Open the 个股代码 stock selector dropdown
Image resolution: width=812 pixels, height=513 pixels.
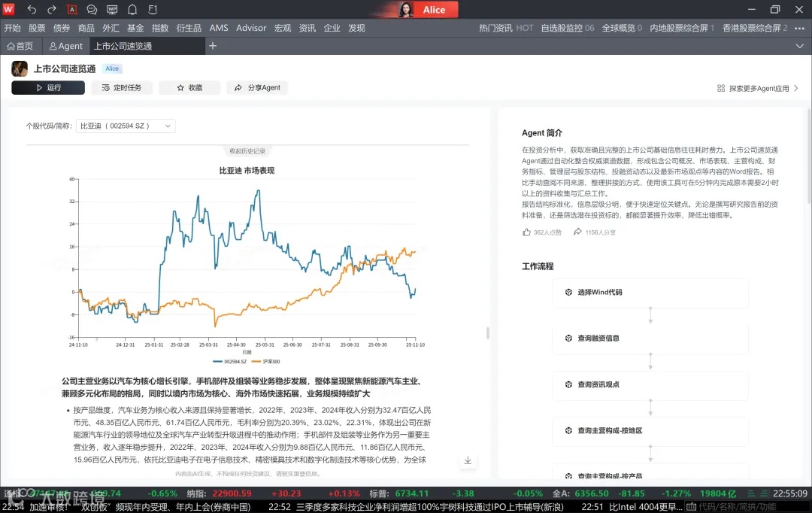tap(126, 126)
